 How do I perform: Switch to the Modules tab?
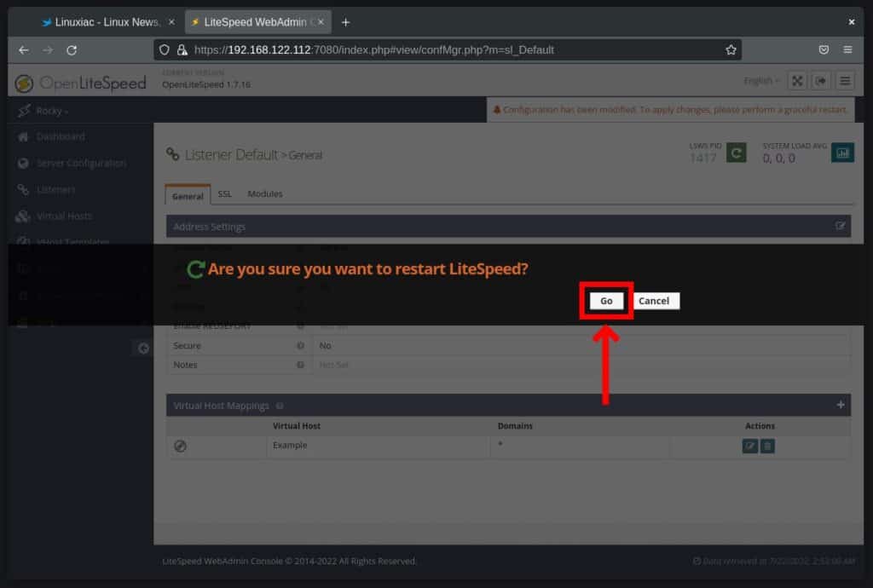[x=264, y=193]
